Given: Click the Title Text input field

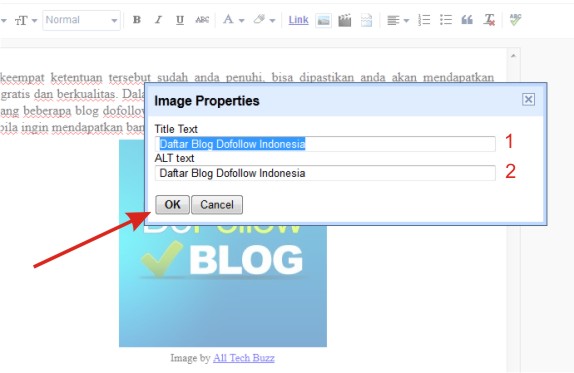Looking at the screenshot, I should (325, 144).
